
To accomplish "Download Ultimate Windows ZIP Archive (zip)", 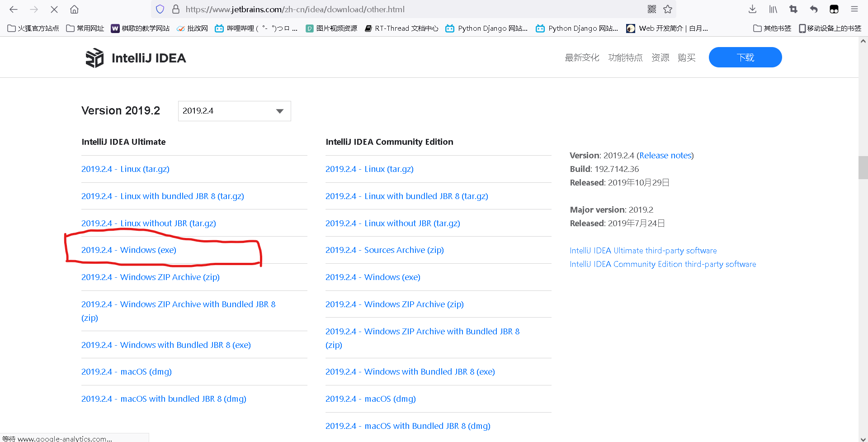I will click(151, 277).
